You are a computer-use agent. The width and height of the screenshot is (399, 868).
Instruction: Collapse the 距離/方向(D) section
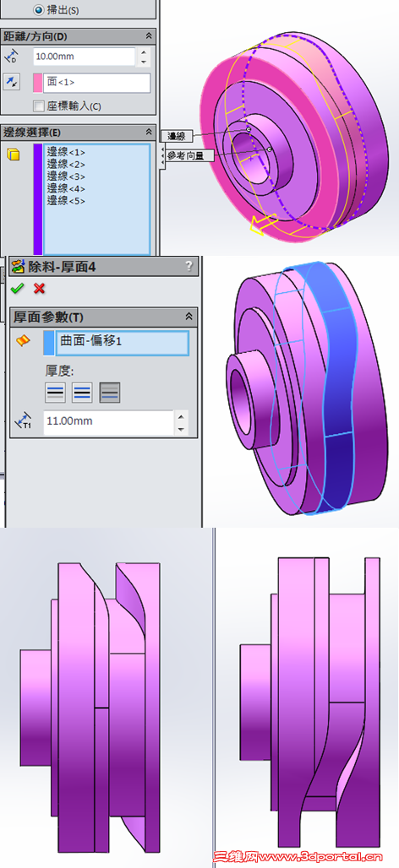(x=148, y=36)
